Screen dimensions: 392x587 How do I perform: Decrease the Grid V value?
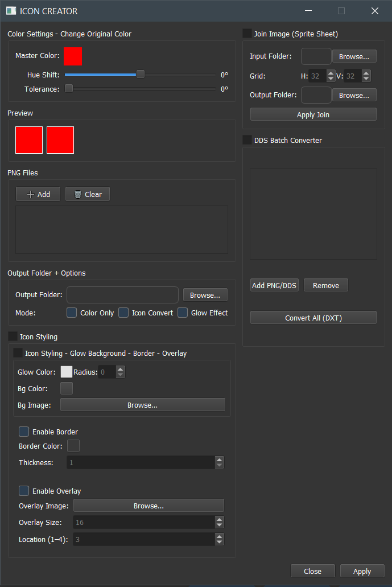tap(366, 79)
